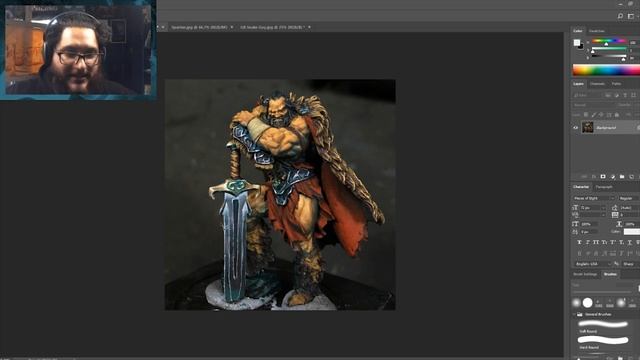This screenshot has width=640, height=360.
Task: Toggle Small Caps text style
Action: [604, 242]
